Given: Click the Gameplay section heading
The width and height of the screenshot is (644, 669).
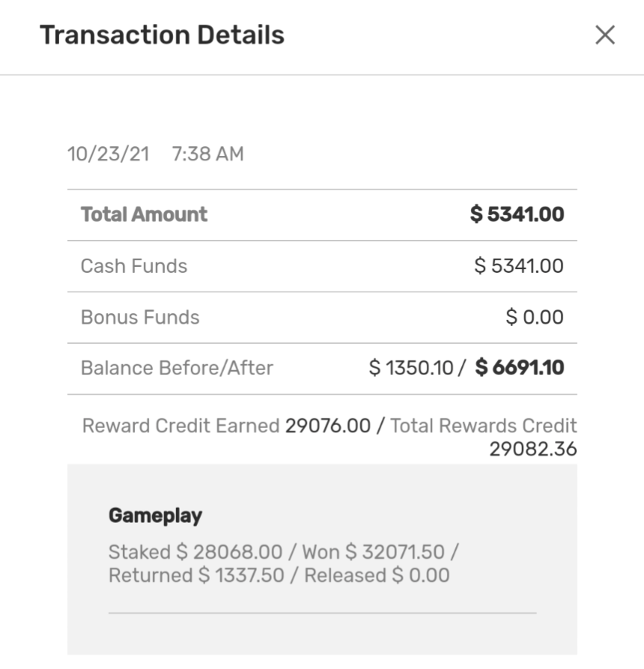Looking at the screenshot, I should point(155,515).
